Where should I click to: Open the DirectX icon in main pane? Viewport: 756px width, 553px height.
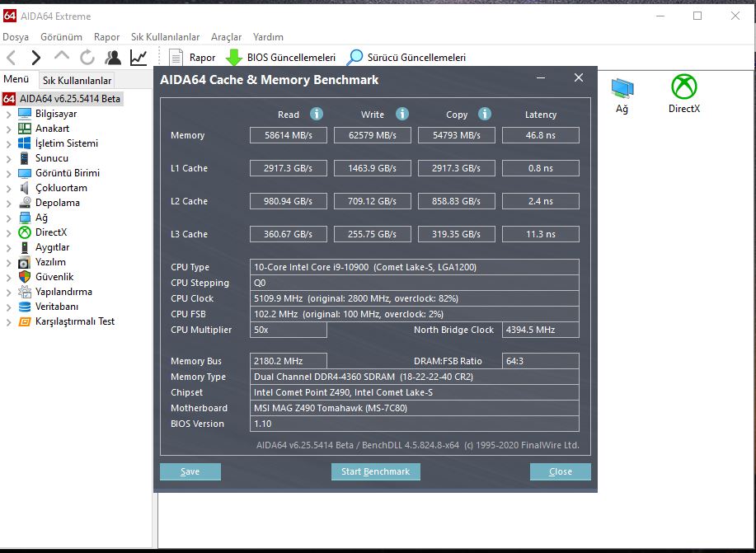(x=684, y=87)
